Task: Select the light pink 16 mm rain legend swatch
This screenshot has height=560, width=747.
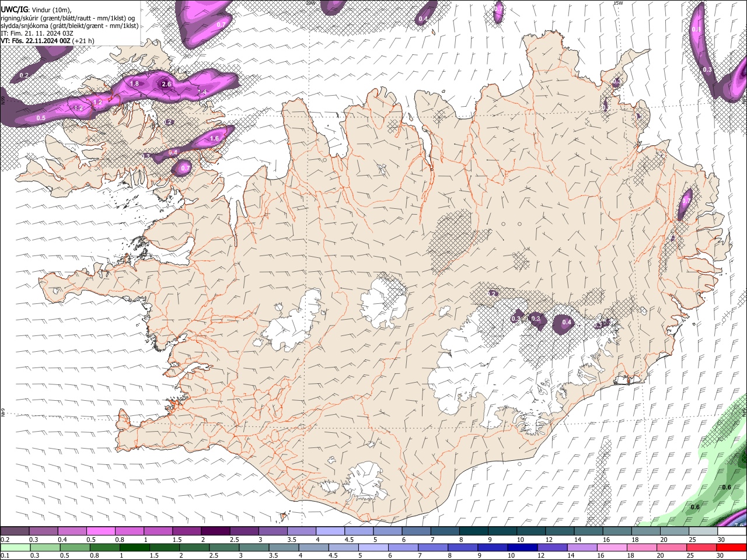Action: point(612,548)
